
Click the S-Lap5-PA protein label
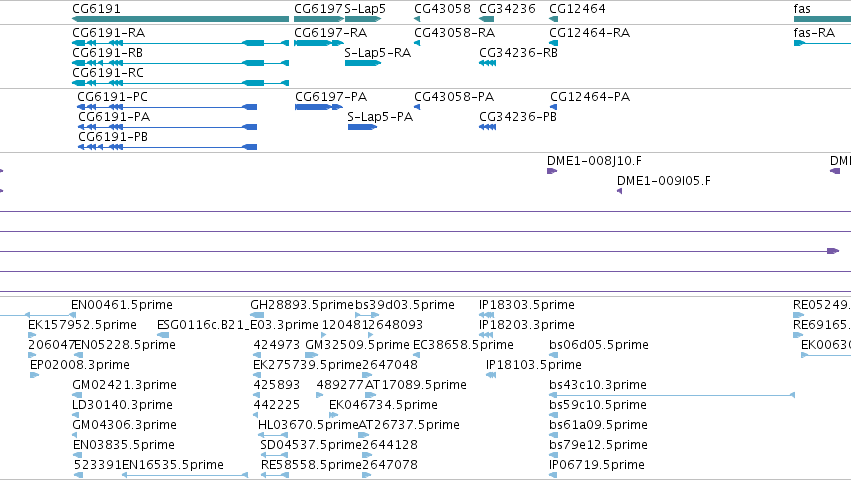pos(380,117)
